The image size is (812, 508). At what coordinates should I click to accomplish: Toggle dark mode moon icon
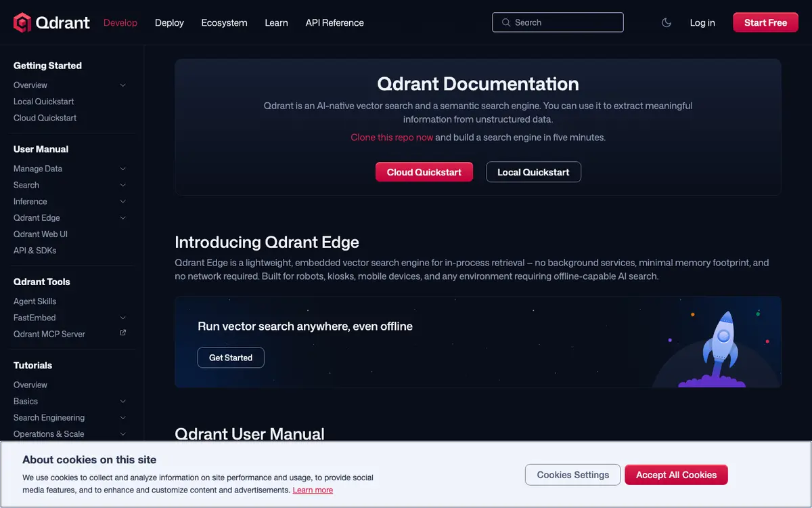(667, 22)
